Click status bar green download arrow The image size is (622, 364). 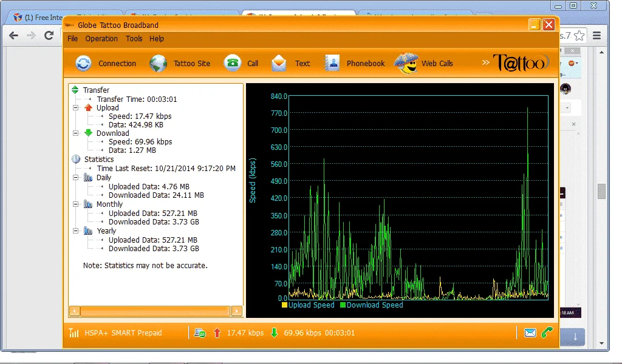274,332
